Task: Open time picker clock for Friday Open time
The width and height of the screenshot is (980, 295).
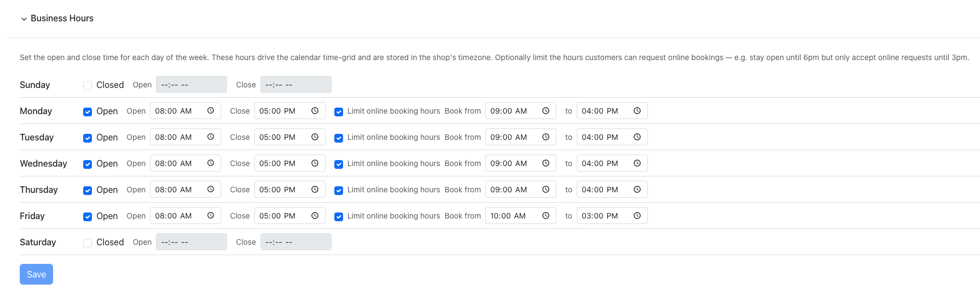Action: (211, 216)
